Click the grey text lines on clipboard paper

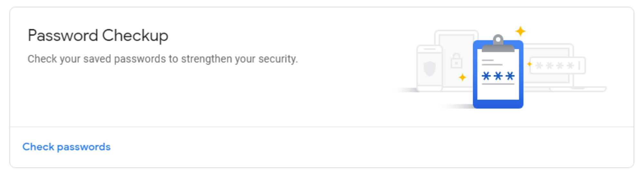492,62
